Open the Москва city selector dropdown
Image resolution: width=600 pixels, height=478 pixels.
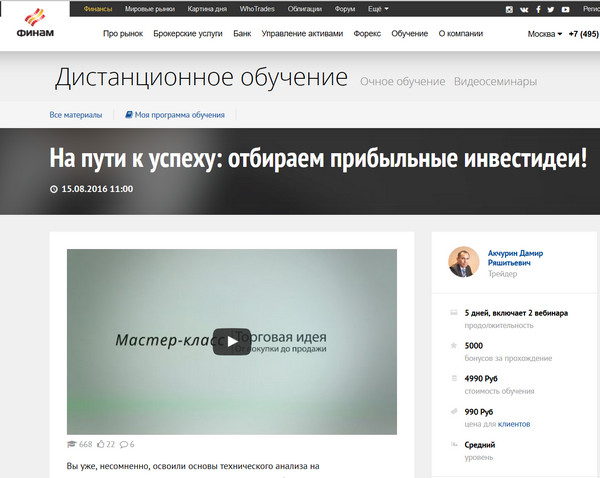click(545, 33)
